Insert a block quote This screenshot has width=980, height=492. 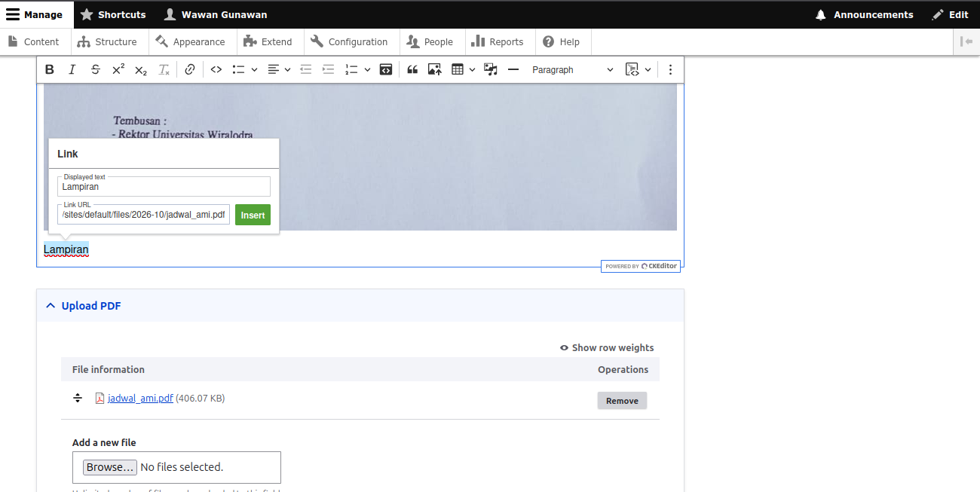coord(412,69)
